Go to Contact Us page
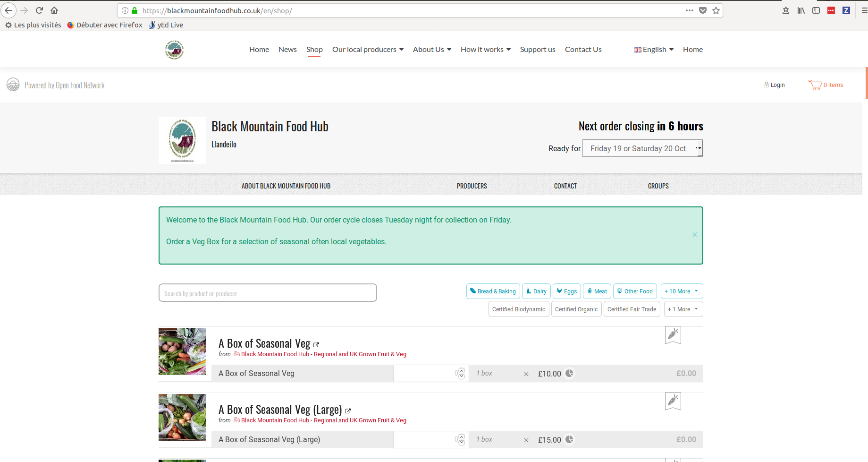868x462 pixels. click(583, 50)
